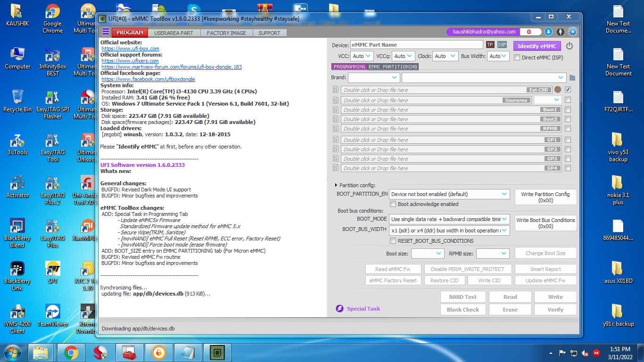Click the Write Partition Config button
Screen dimensions: 644x362
[545, 197]
